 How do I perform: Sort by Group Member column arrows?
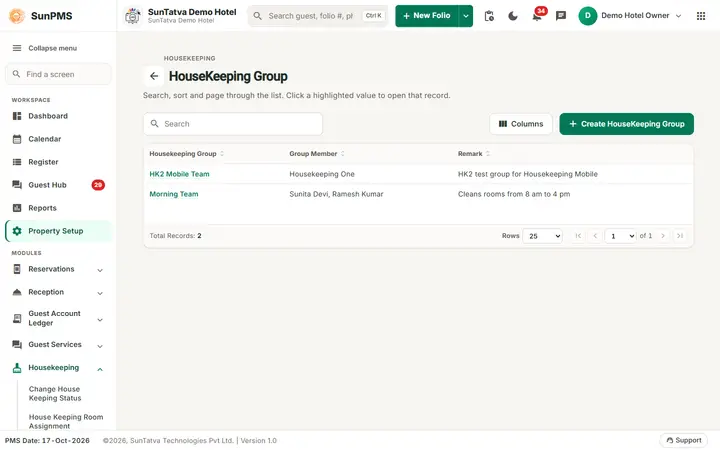coord(343,154)
